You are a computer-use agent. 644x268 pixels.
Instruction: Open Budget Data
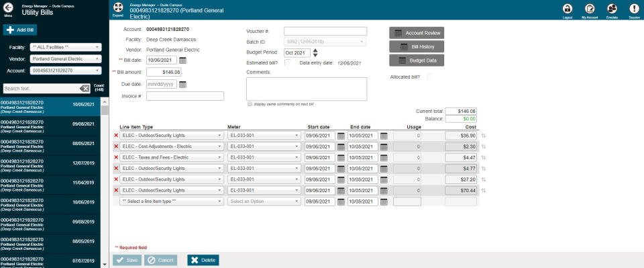417,60
